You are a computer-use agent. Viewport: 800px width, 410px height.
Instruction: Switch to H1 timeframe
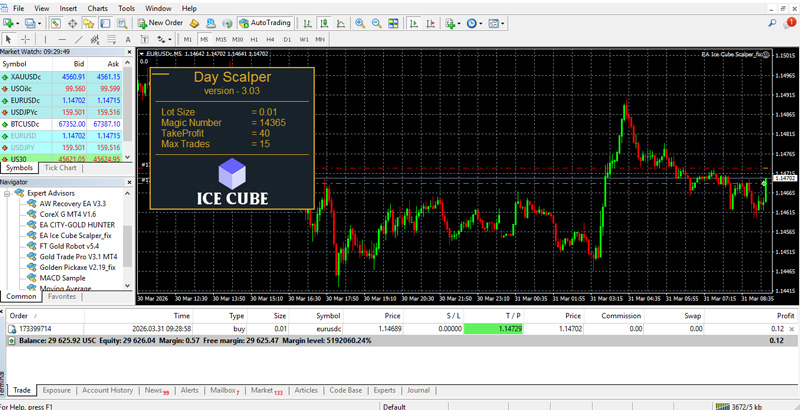point(254,39)
